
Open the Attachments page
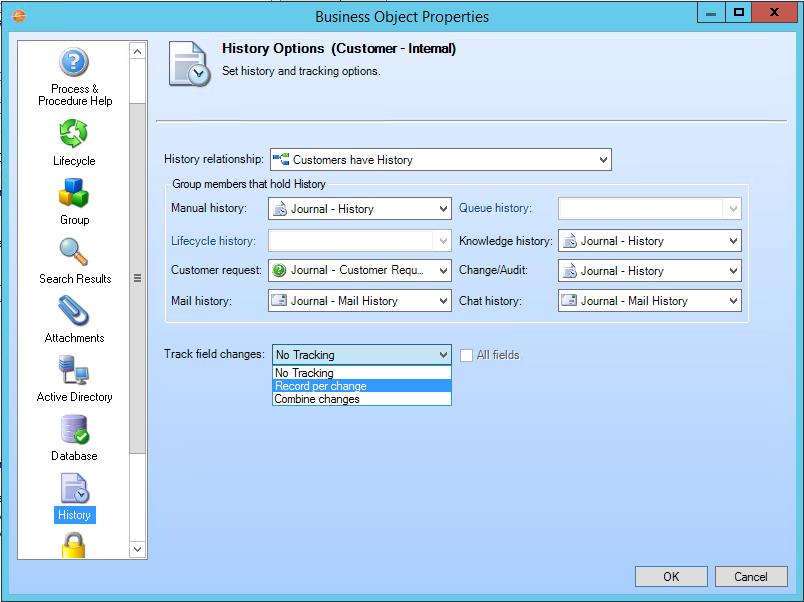(74, 319)
